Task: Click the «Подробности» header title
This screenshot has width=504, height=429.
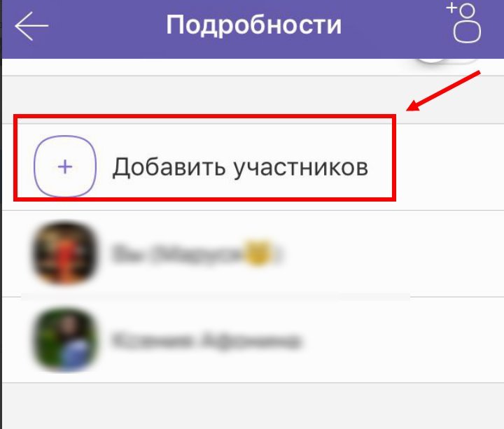Action: [x=253, y=24]
